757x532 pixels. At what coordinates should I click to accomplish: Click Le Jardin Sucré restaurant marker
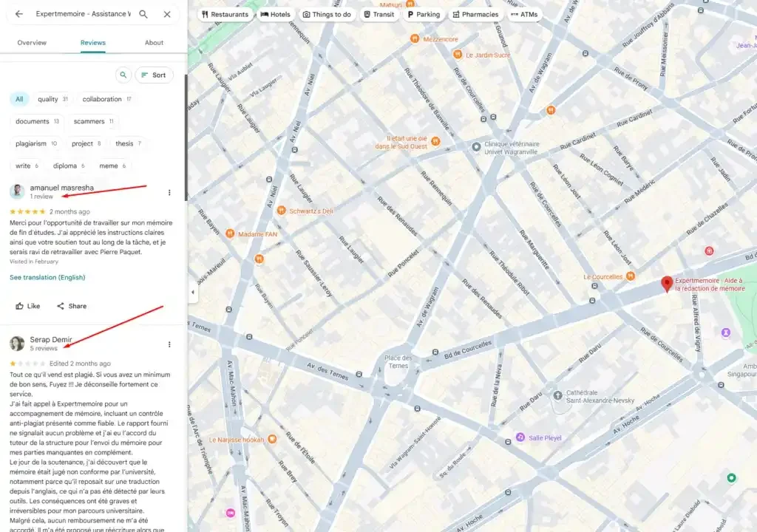tap(458, 55)
